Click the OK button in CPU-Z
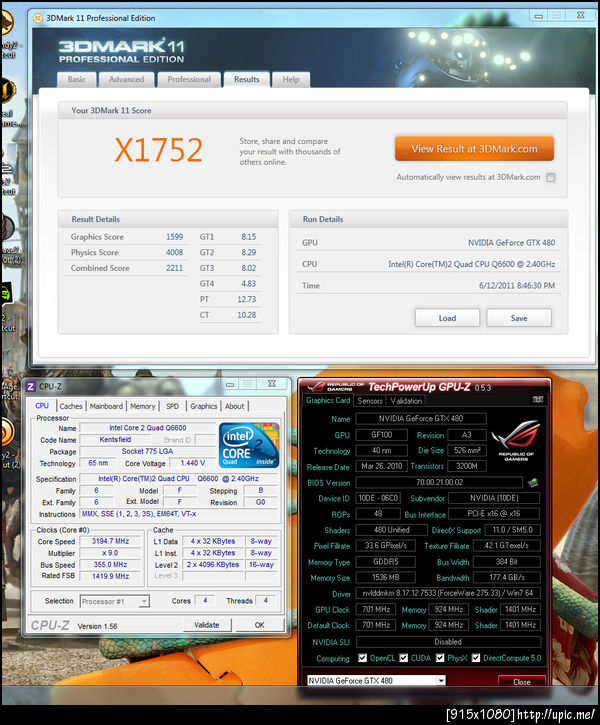Viewport: 600px width, 725px height. click(x=259, y=625)
